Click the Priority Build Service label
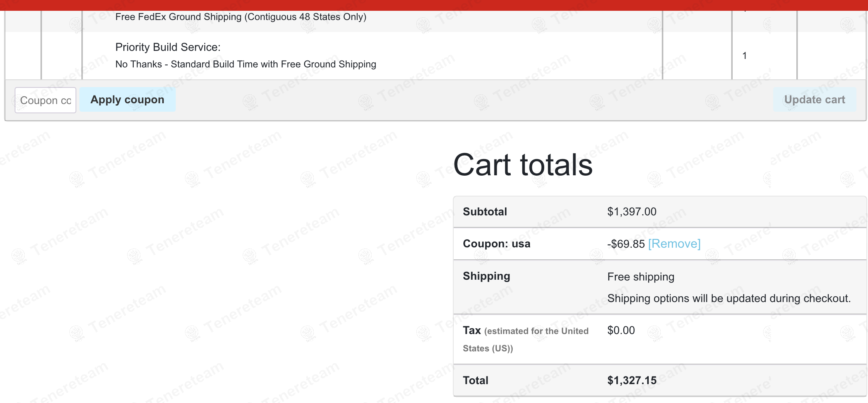Screen dimensions: 868x403 coord(168,47)
